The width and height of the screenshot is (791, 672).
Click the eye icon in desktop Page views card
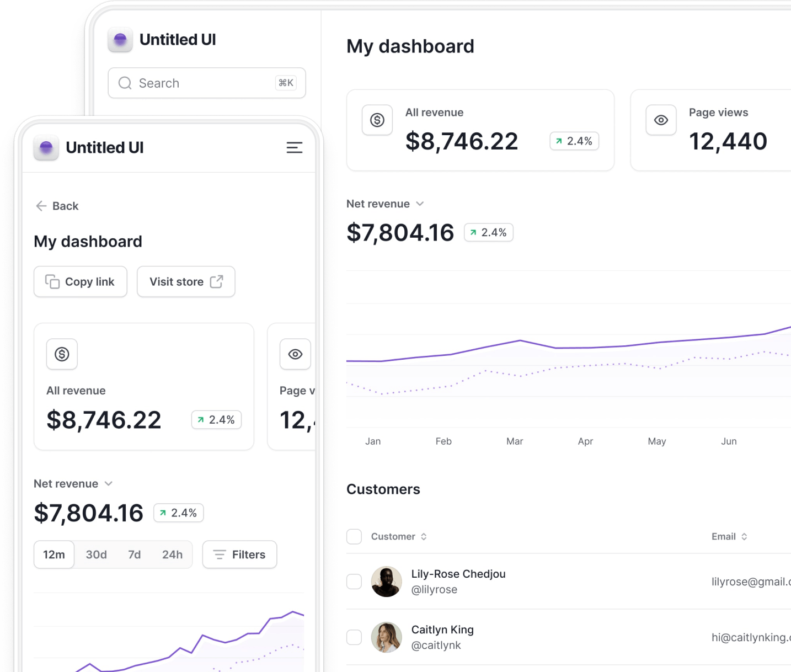661,120
